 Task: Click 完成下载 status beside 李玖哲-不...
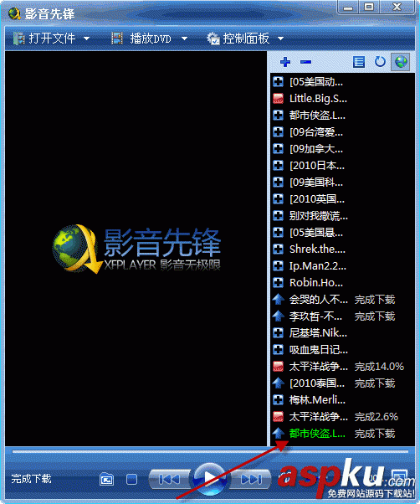coord(375,316)
